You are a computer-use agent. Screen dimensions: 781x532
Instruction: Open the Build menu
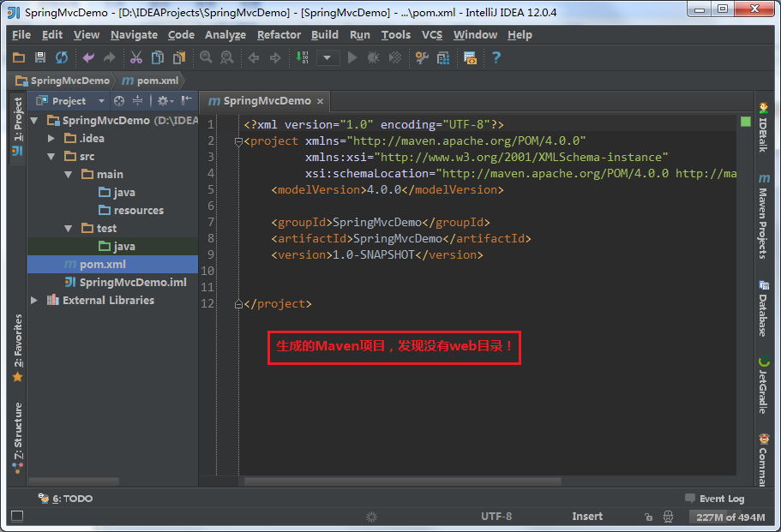pos(325,35)
